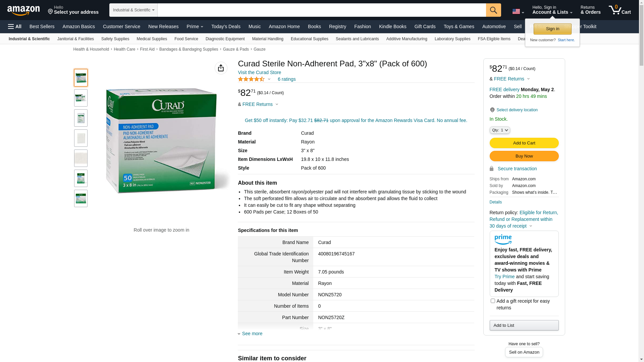
Task: Click the delivery location pin icon
Action: pos(492,110)
